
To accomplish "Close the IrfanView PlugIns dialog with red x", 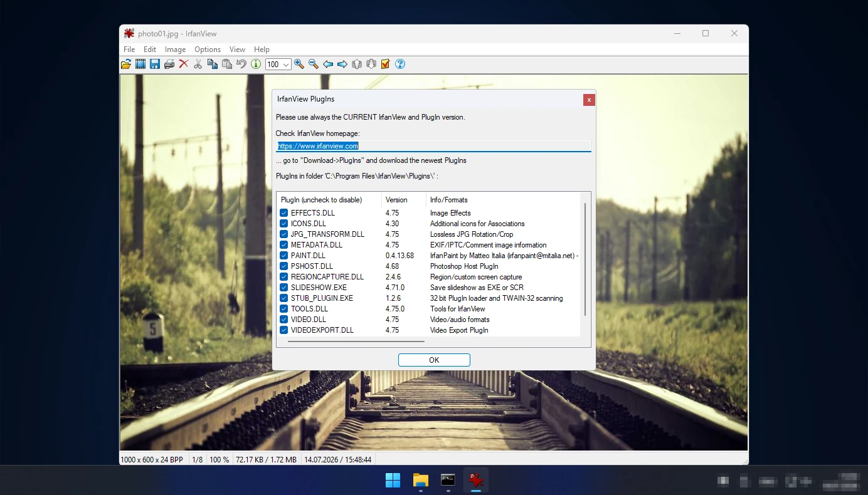I will pyautogui.click(x=589, y=100).
